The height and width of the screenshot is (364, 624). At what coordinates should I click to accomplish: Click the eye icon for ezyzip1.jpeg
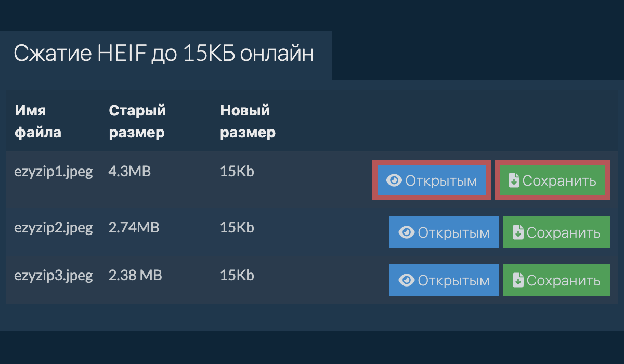pyautogui.click(x=394, y=180)
